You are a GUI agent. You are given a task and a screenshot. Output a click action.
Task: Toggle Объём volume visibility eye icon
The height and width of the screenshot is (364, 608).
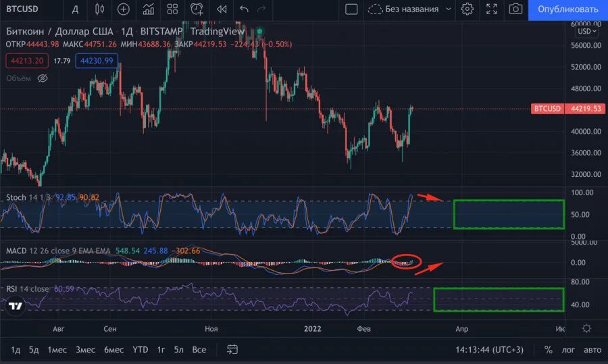[43, 78]
